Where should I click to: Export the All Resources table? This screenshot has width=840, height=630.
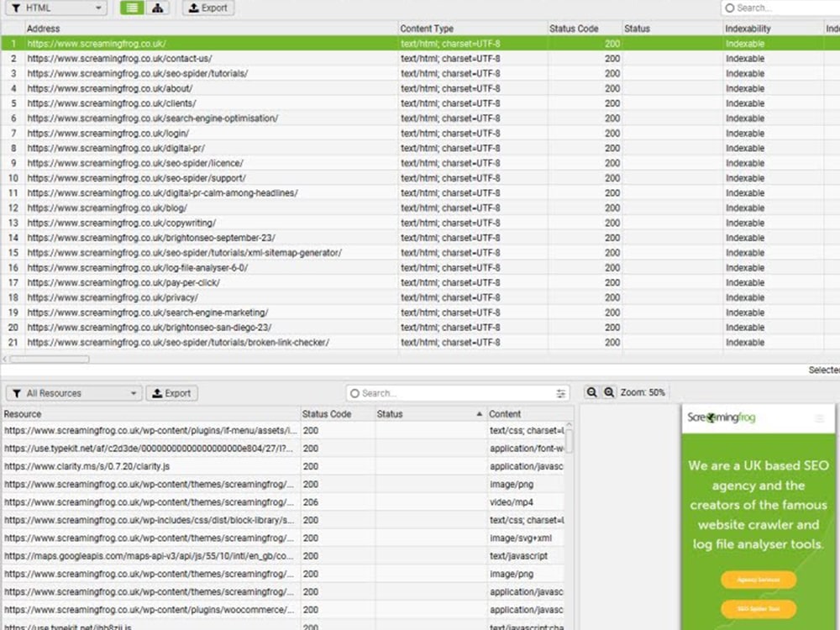(x=171, y=393)
